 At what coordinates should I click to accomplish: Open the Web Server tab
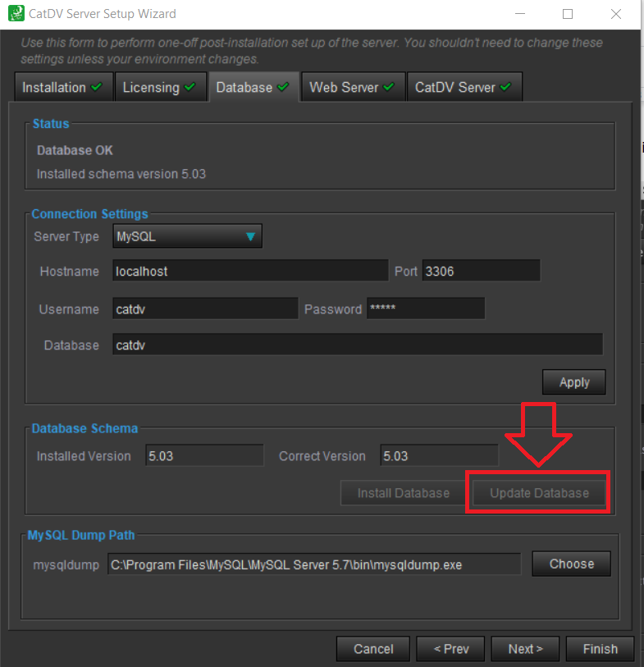(x=353, y=87)
